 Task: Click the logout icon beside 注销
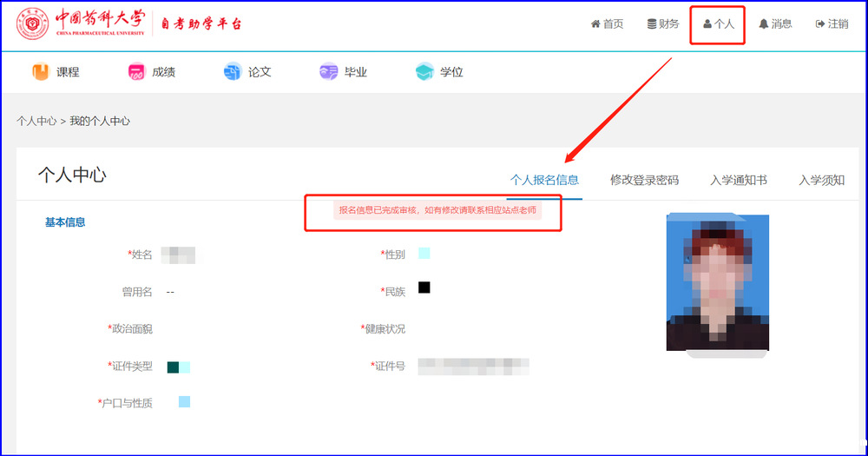tap(820, 24)
